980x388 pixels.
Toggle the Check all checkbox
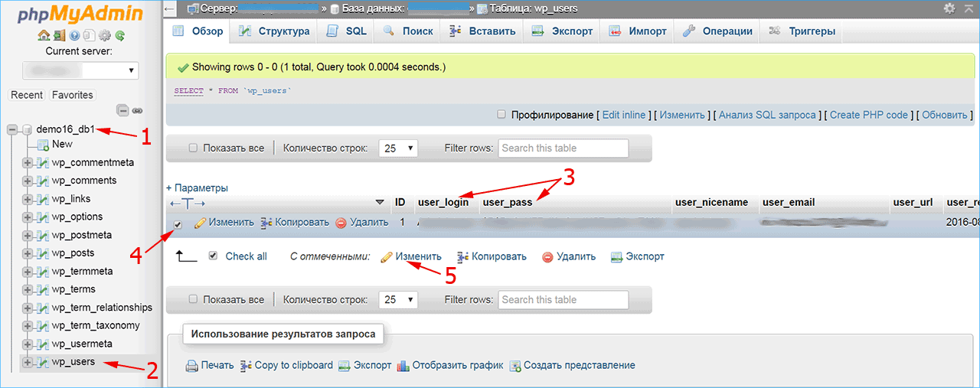pyautogui.click(x=213, y=256)
